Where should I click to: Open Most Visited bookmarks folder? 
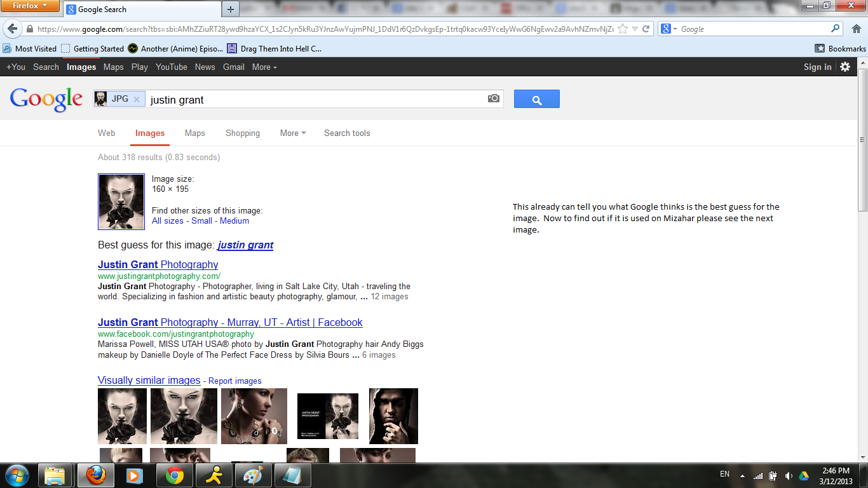[29, 48]
